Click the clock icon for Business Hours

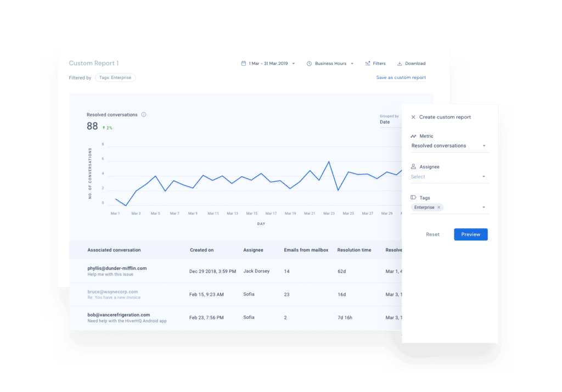pyautogui.click(x=309, y=64)
